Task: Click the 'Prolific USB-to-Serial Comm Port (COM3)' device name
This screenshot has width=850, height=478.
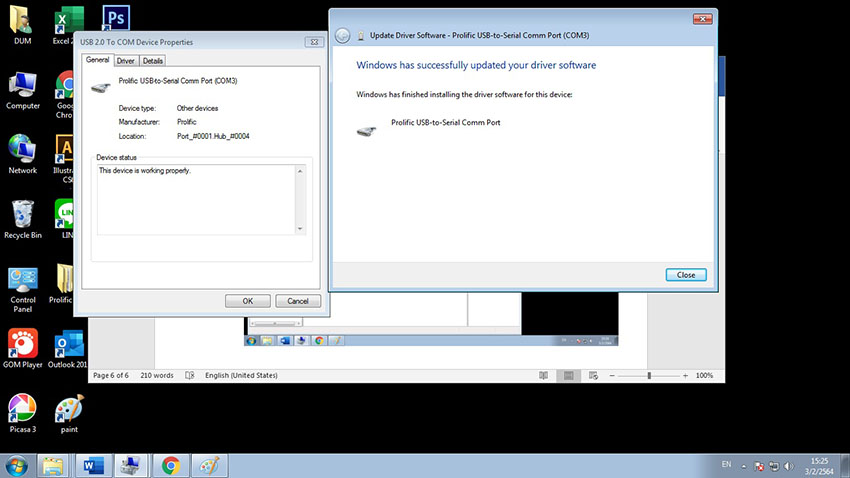Action: (178, 81)
